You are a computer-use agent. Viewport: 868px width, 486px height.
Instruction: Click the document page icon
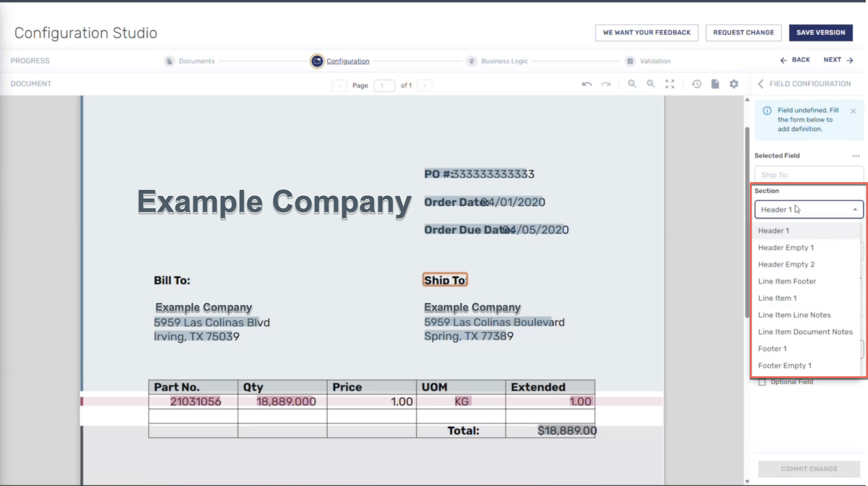pos(715,84)
